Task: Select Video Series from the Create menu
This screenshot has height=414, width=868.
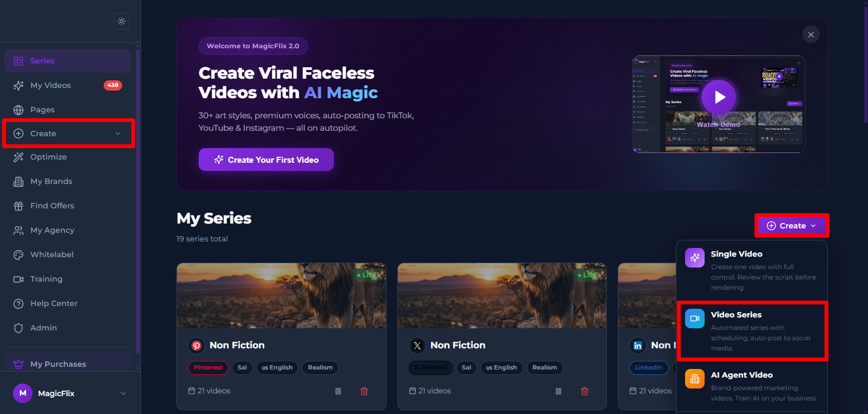Action: coord(752,331)
